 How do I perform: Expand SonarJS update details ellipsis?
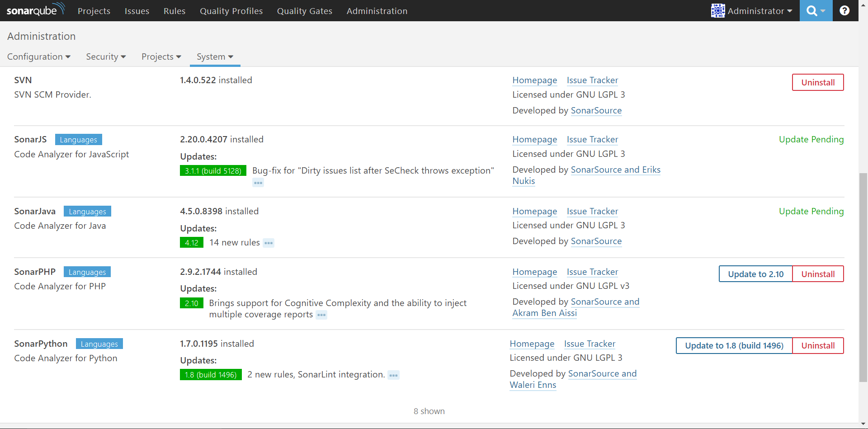point(258,183)
